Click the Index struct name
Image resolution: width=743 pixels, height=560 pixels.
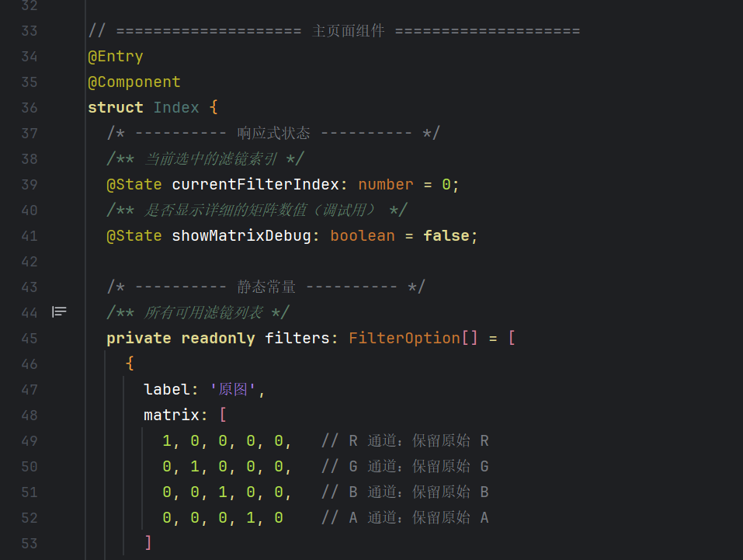point(176,108)
